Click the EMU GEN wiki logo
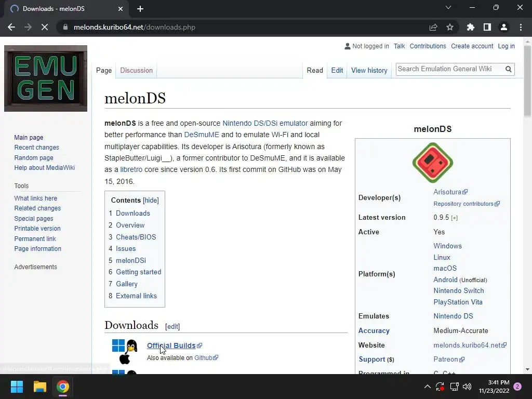 [x=46, y=78]
